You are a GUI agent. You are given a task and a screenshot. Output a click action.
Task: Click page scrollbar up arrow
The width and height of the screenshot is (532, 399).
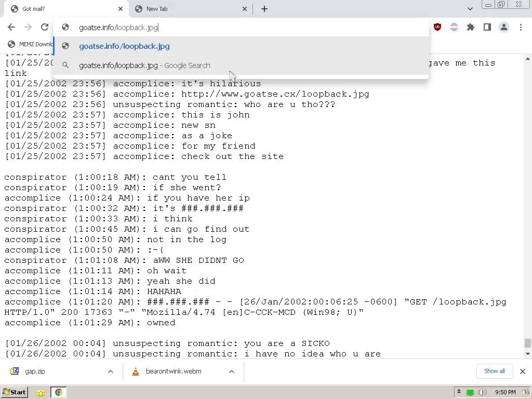pos(528,59)
